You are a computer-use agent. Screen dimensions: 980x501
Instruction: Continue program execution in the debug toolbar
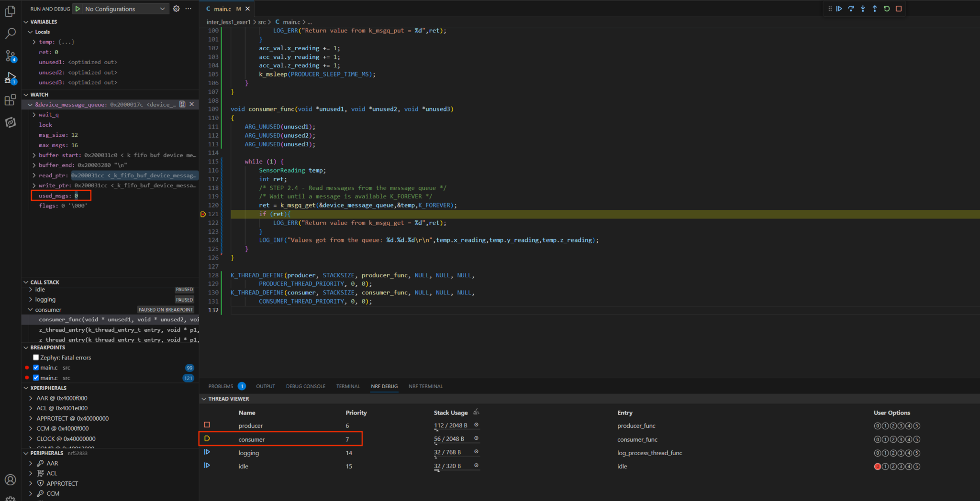coord(839,9)
